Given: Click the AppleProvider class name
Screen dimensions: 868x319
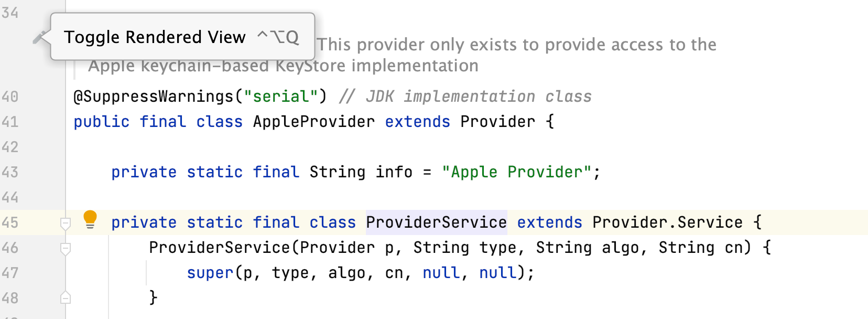Looking at the screenshot, I should pyautogui.click(x=313, y=121).
